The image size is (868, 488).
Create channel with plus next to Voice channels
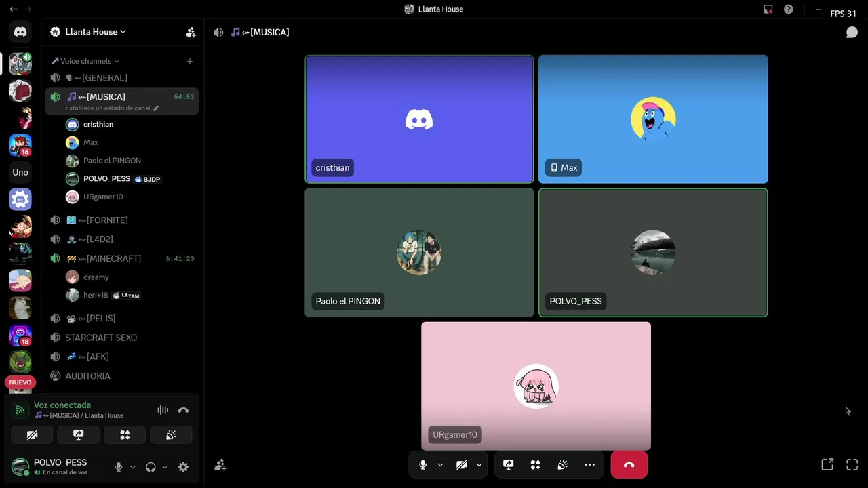coord(190,61)
